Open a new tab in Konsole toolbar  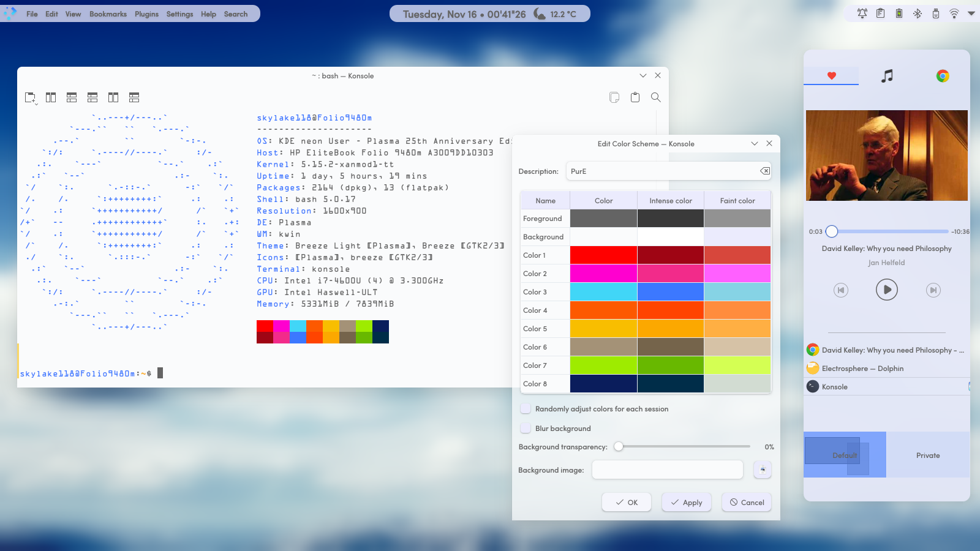(30, 97)
